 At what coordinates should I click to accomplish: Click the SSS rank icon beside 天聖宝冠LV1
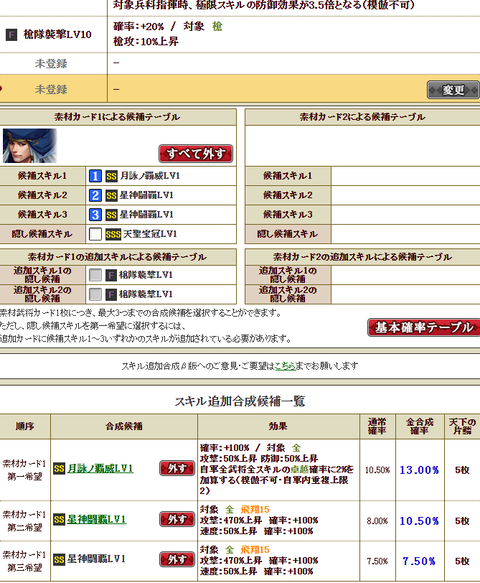coord(113,234)
